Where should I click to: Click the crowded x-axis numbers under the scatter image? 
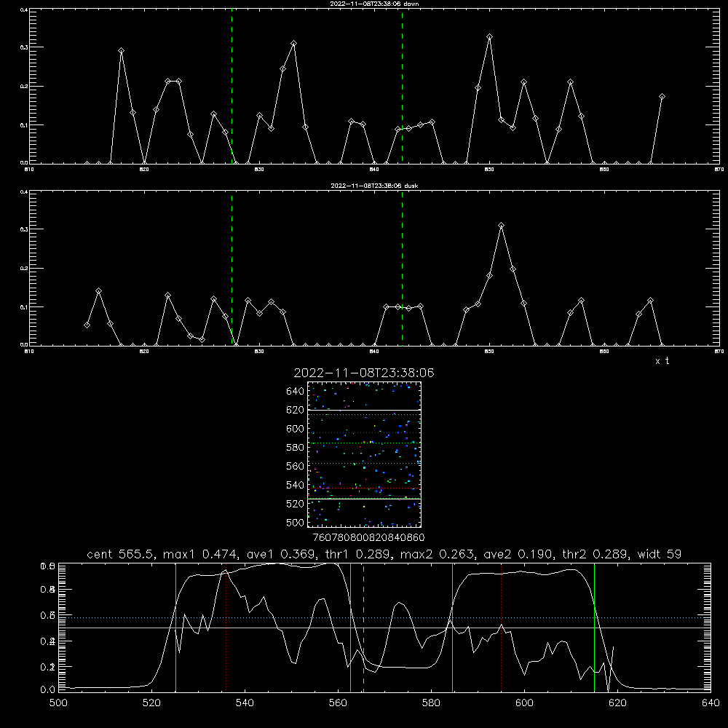click(x=368, y=538)
